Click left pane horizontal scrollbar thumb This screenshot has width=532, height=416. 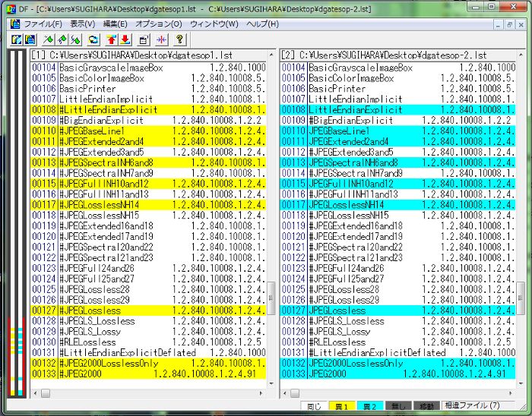tap(46, 393)
